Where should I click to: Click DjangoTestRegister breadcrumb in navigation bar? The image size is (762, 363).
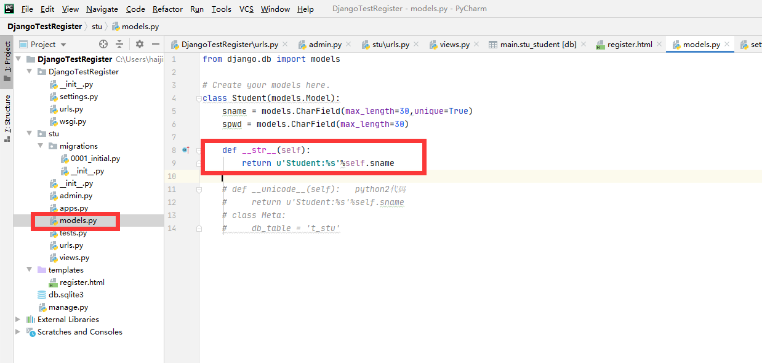click(x=45, y=27)
